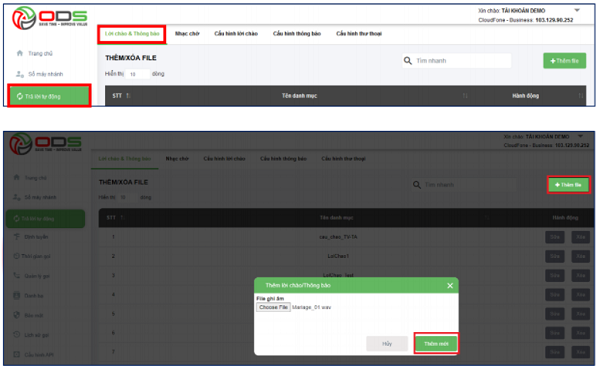Click Hiển thị rows count field, top screenshot

click(x=137, y=74)
